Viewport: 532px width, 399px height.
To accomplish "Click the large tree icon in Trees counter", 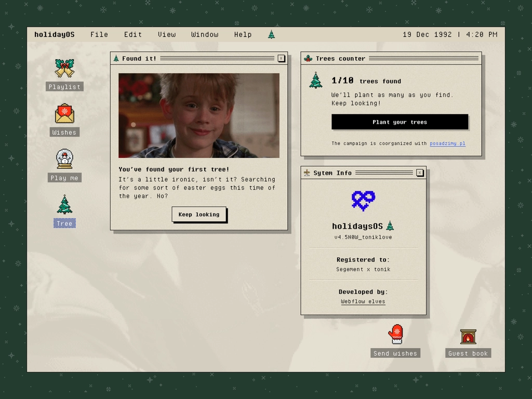I will [315, 80].
